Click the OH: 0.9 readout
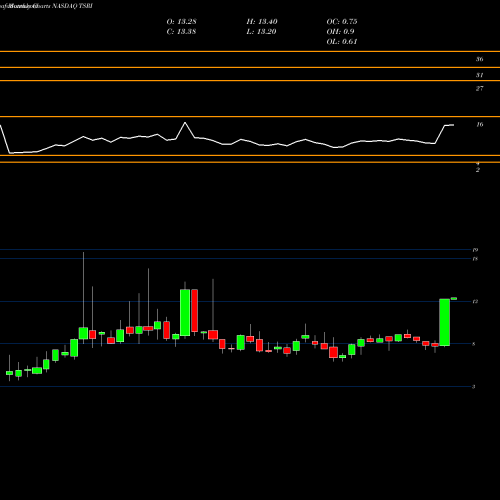Screen dimensions: 500x500 (340, 32)
